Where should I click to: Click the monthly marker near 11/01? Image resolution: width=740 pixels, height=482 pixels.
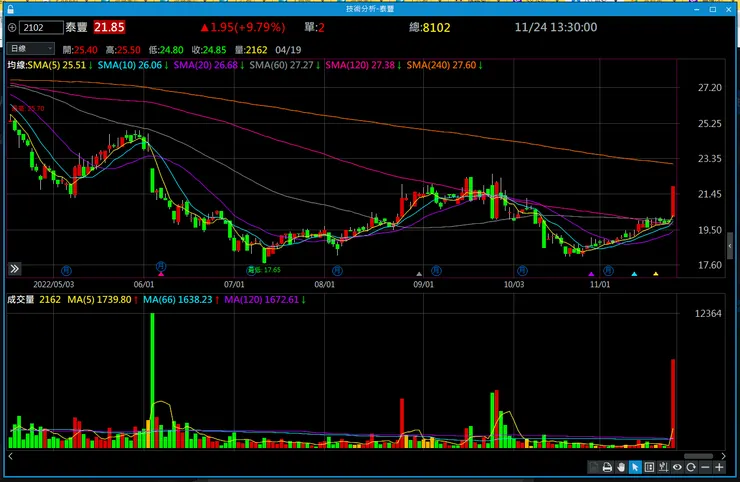click(x=608, y=271)
